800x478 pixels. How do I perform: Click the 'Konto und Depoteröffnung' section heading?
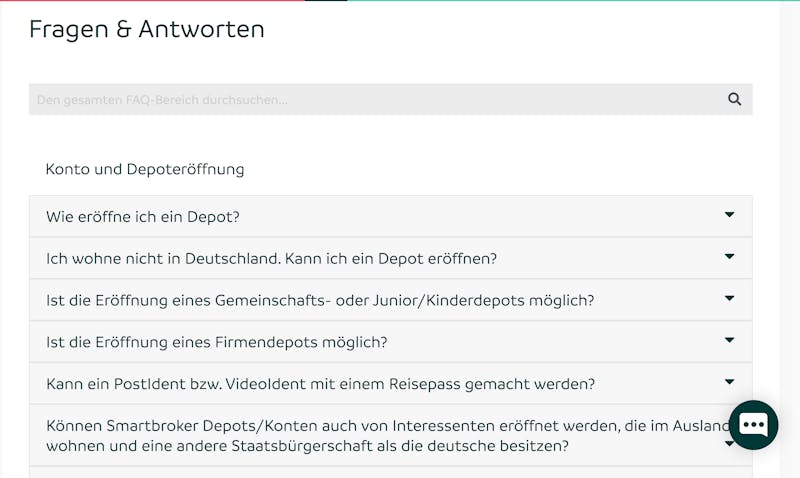145,169
